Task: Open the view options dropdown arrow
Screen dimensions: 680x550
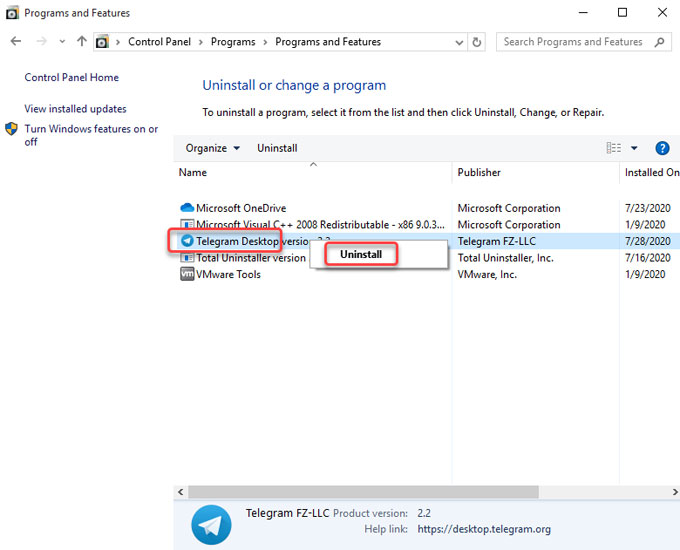Action: click(x=634, y=148)
